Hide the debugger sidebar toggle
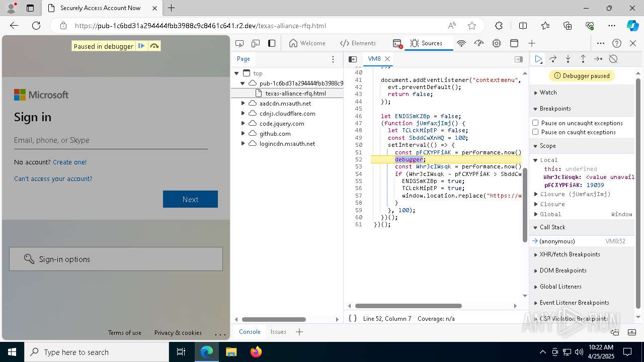644x362 pixels. coord(519,59)
